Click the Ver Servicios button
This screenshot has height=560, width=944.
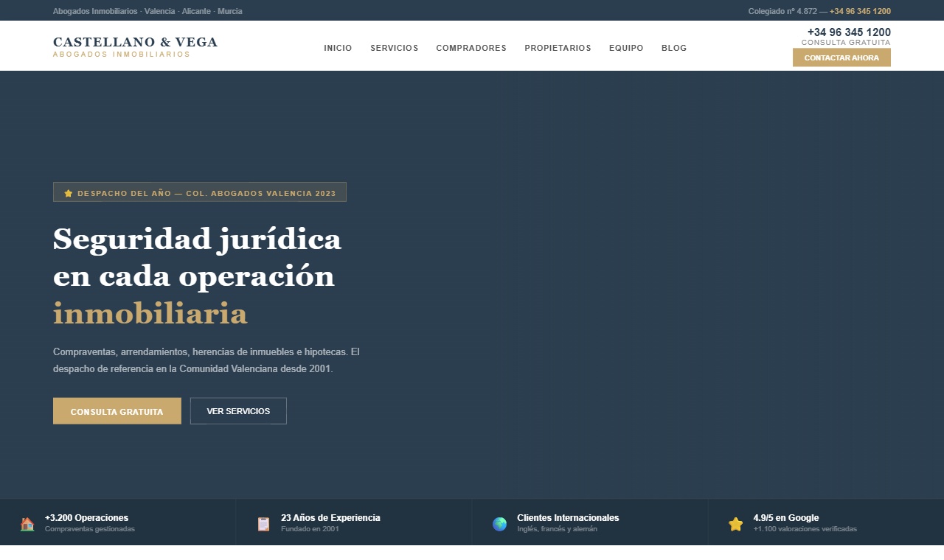point(238,411)
